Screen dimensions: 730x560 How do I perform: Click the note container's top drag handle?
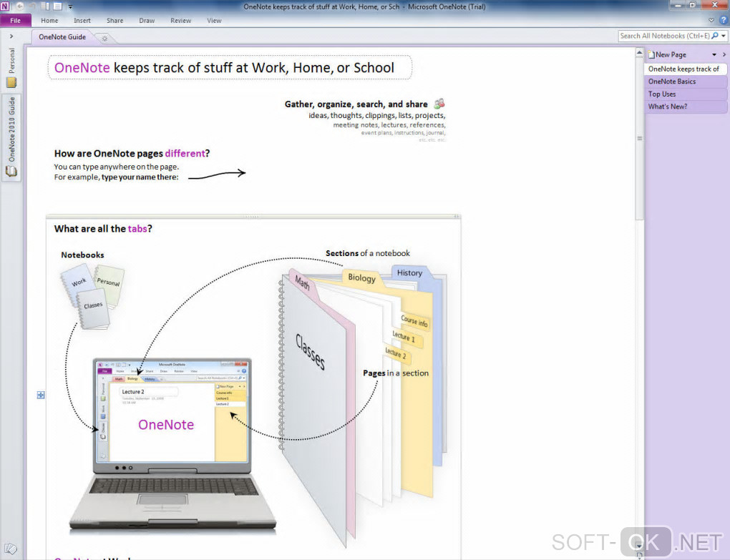252,217
